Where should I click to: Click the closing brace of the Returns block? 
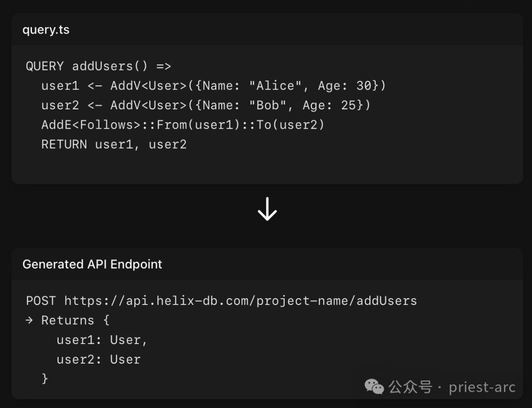[x=45, y=378]
